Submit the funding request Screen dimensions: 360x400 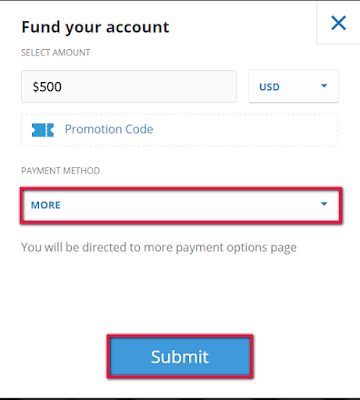[180, 356]
